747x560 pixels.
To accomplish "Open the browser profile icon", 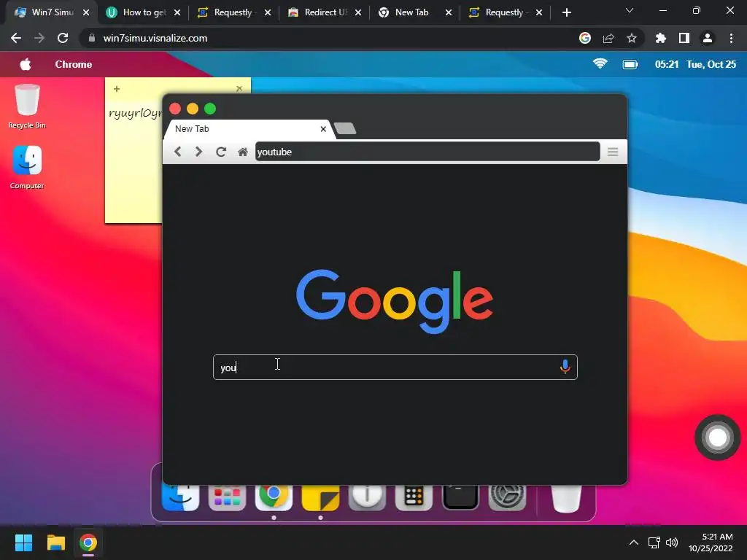I will click(708, 38).
